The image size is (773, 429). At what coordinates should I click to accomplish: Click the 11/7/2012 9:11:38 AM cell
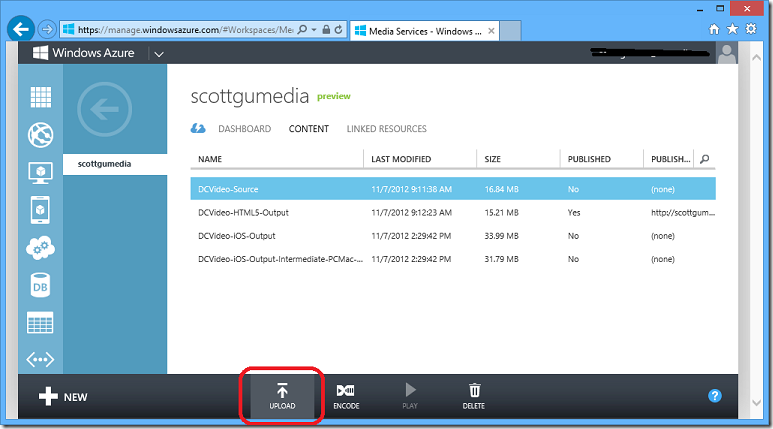(x=412, y=189)
